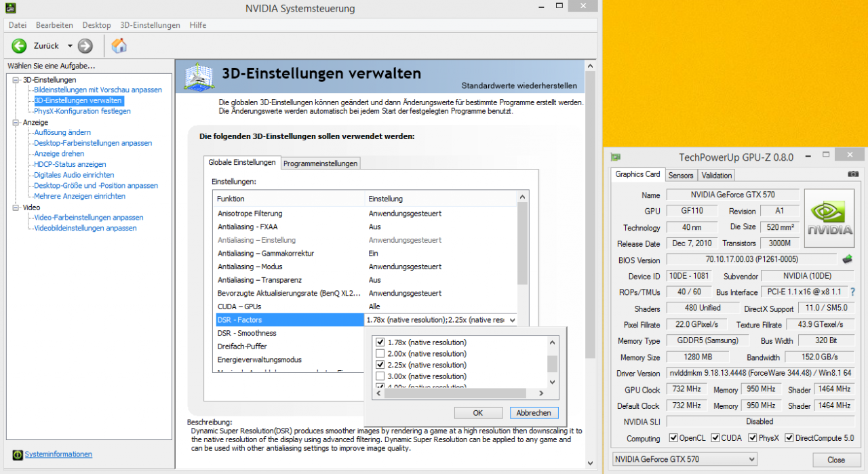Open Digitales Audio einrichten
Viewport: 868px width, 474px height.
(74, 175)
